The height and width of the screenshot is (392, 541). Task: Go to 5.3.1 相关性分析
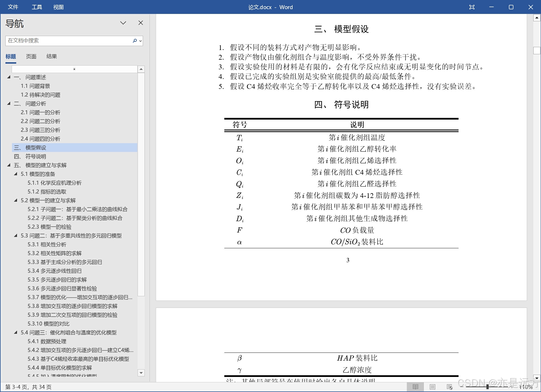click(x=47, y=245)
